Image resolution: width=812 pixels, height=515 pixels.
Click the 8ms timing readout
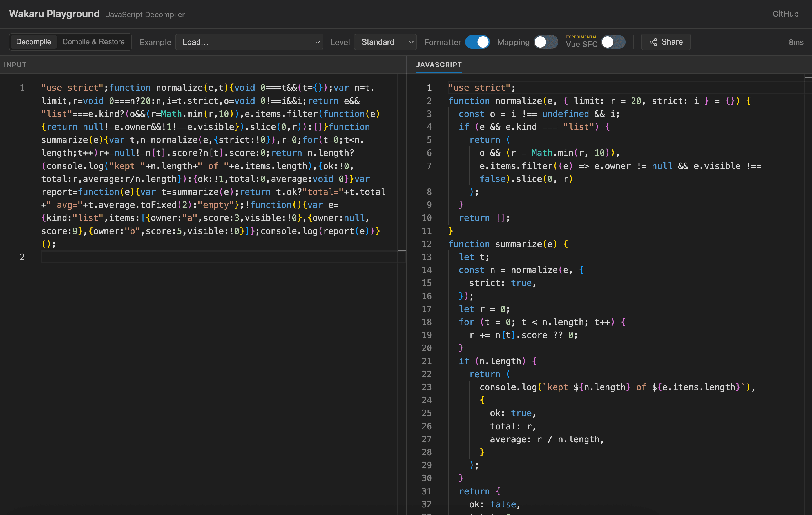tap(796, 42)
